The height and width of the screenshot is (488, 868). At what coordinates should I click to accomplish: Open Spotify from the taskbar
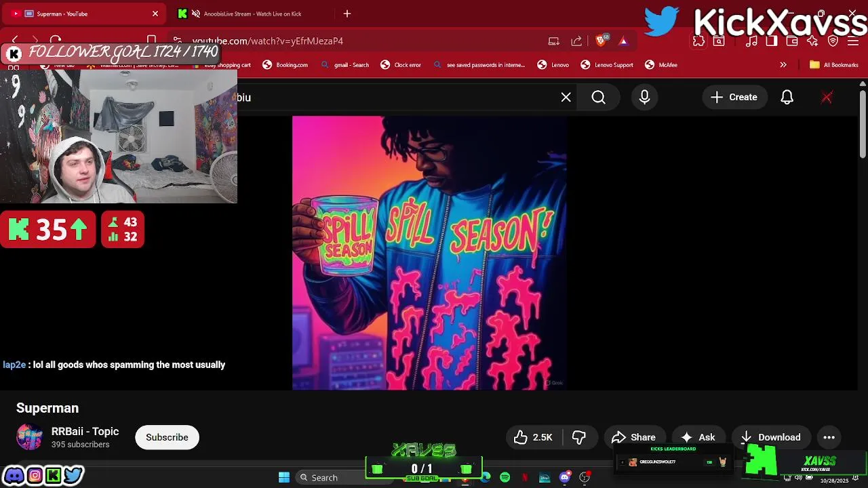[x=505, y=478]
